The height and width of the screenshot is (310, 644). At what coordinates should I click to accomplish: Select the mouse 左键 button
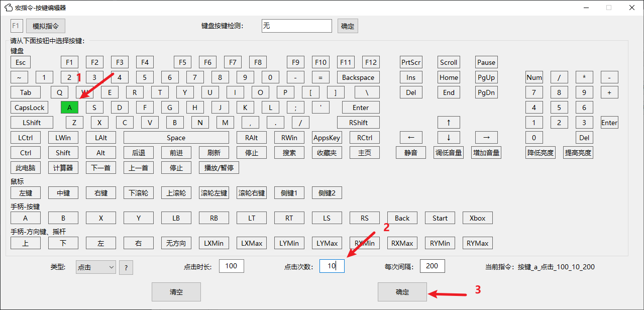tap(26, 193)
